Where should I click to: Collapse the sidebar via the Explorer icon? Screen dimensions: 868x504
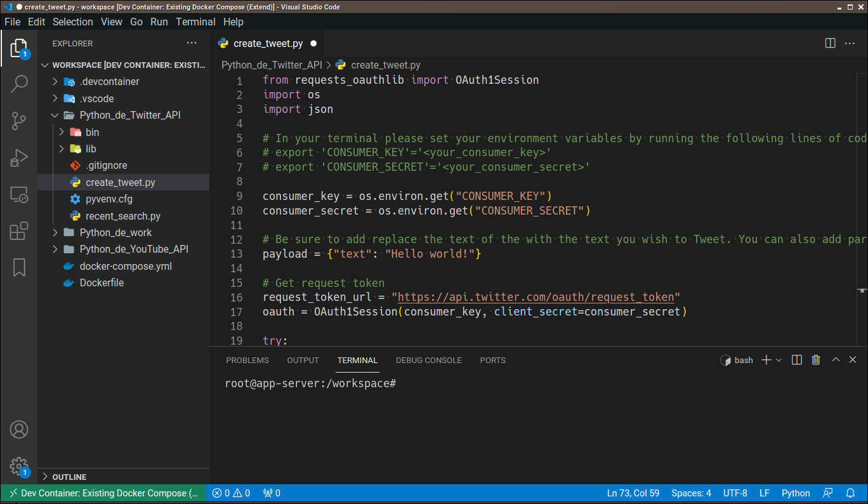(x=19, y=48)
